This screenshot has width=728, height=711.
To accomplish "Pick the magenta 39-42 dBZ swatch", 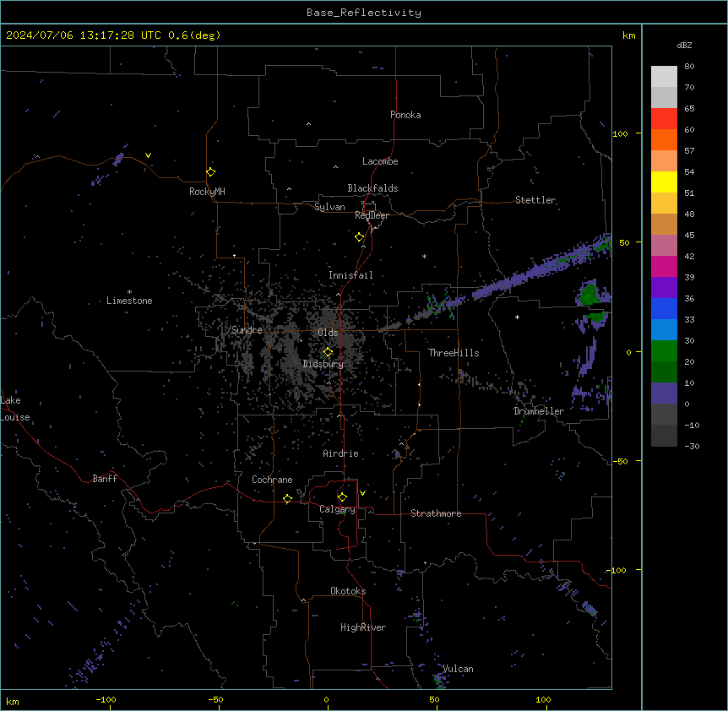I will 664,266.
